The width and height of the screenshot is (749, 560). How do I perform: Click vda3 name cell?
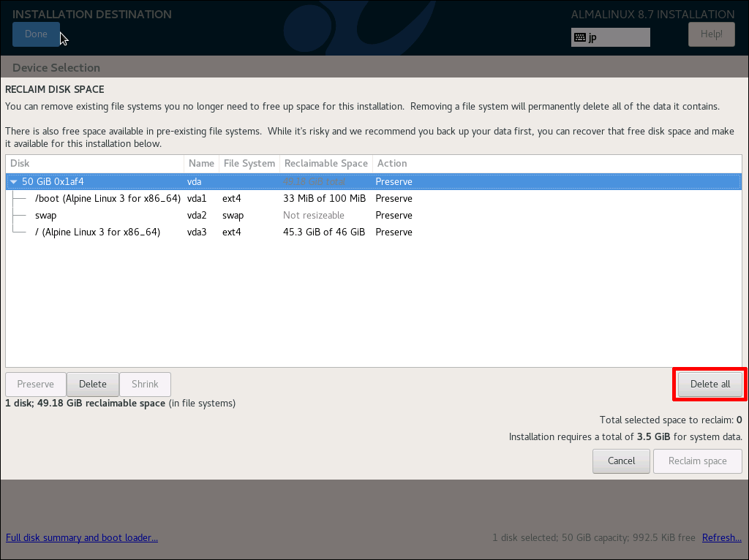pos(197,232)
